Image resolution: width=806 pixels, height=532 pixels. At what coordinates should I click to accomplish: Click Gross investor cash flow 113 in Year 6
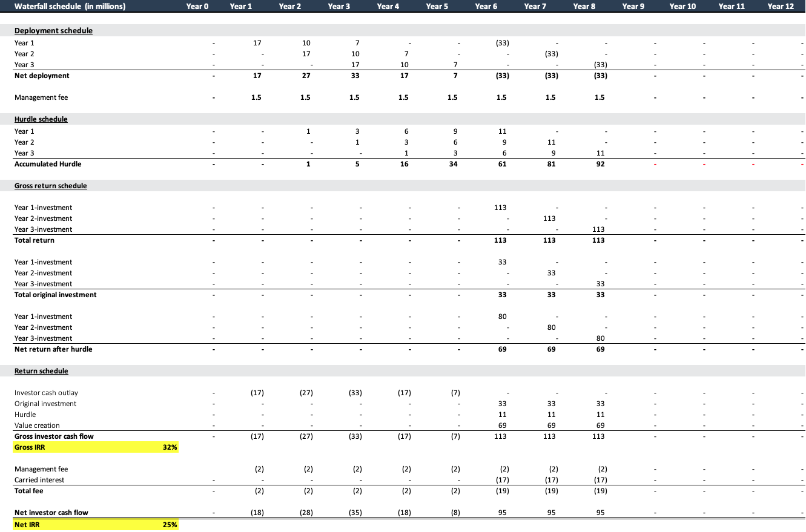[x=500, y=436]
